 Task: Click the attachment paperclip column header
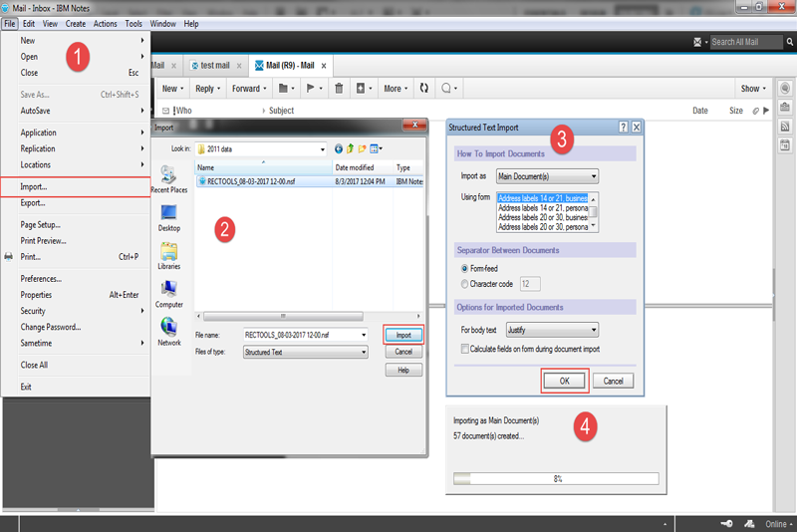point(756,111)
